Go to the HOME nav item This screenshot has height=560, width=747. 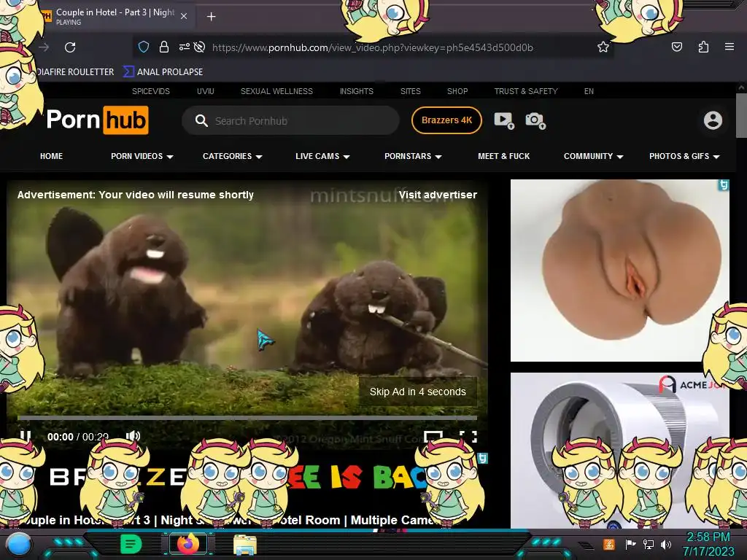pos(52,156)
